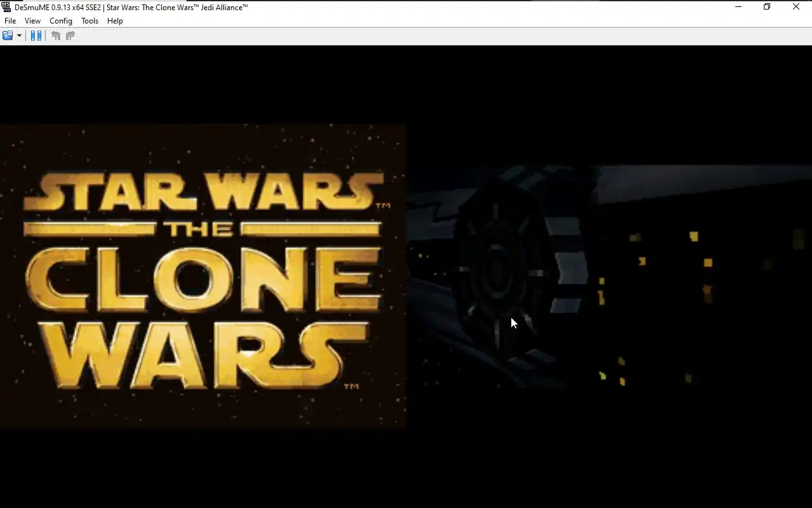Screen dimensions: 812x508
Task: Click the Open ROM folder icon
Action: pos(8,36)
